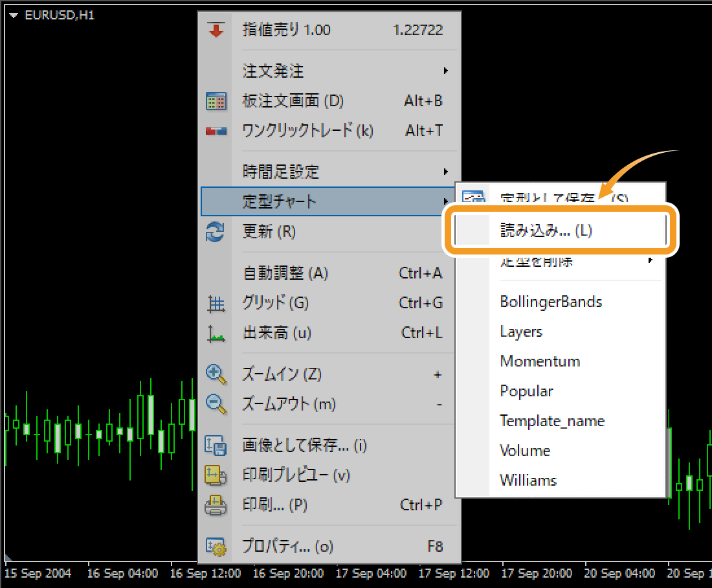Select 更新 (R) menu entry
712x588 pixels.
329,232
